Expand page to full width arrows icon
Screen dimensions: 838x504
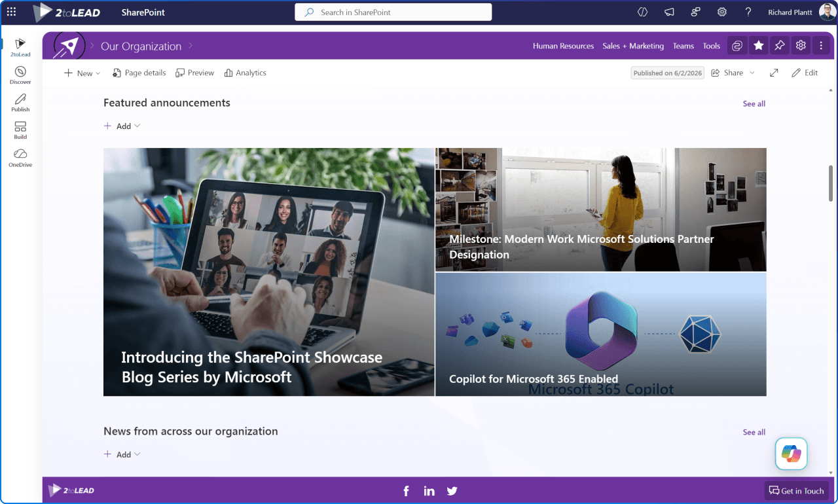coord(774,73)
